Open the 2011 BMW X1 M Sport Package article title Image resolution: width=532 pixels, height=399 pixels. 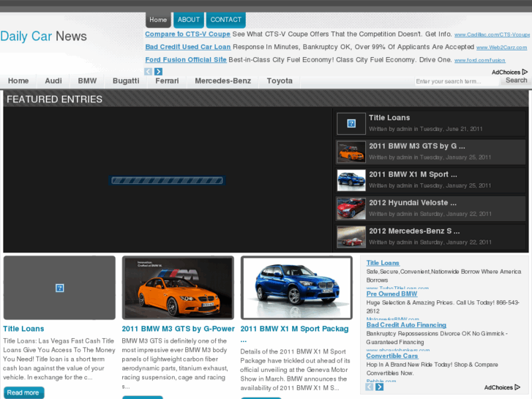click(294, 329)
